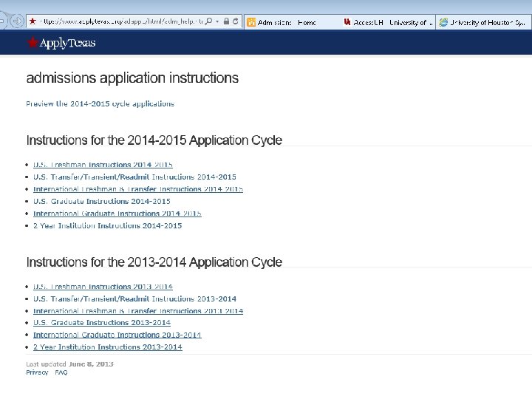Click the FAQ footer link
This screenshot has width=532, height=399.
[61, 373]
